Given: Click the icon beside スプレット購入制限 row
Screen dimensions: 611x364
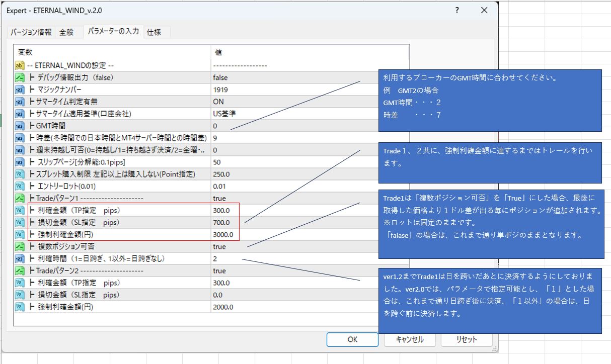Looking at the screenshot, I should click(20, 174).
